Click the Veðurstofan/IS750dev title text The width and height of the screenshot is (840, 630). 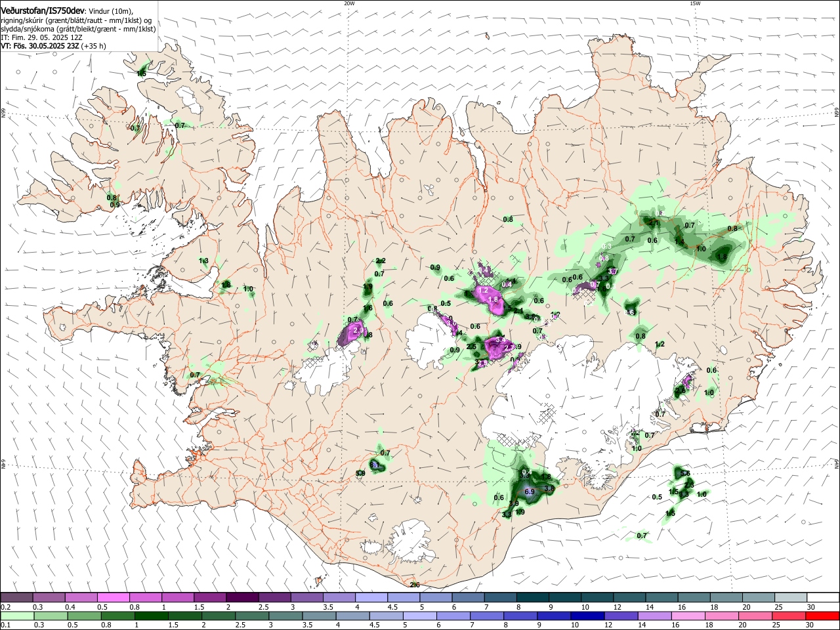pos(42,11)
